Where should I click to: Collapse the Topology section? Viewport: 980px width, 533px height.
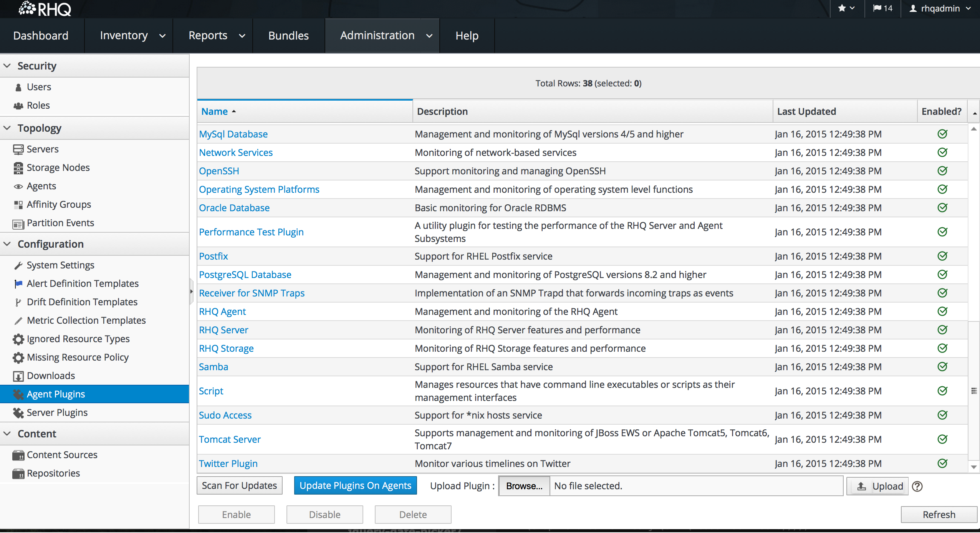(x=7, y=128)
